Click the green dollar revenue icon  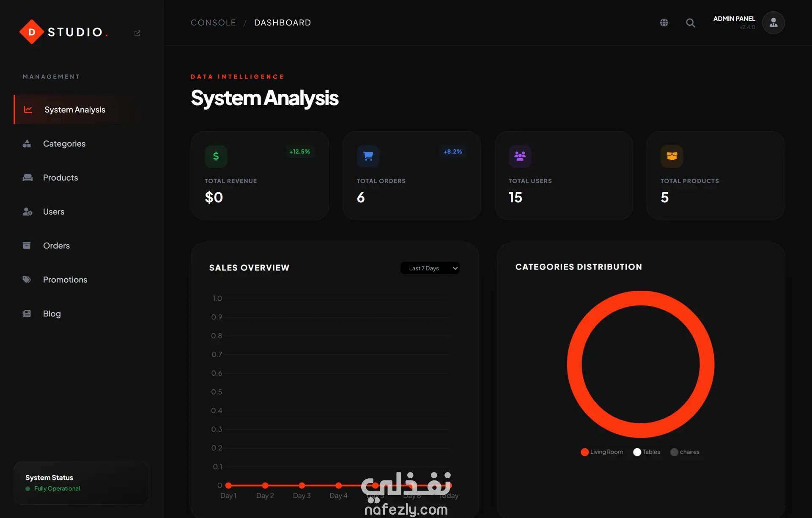click(x=216, y=156)
